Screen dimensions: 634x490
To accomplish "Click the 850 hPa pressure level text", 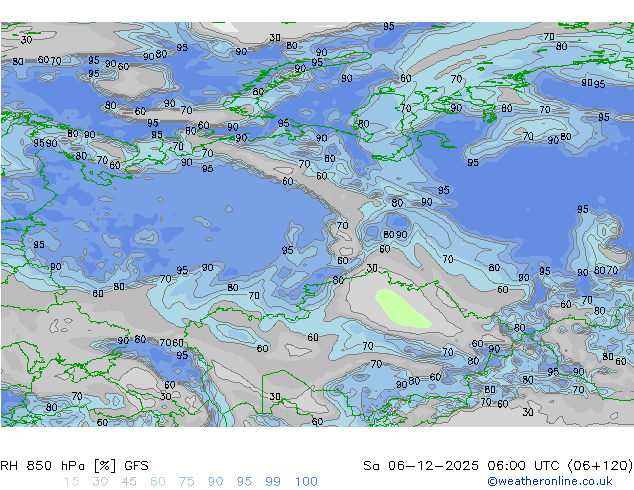I will tap(56, 466).
